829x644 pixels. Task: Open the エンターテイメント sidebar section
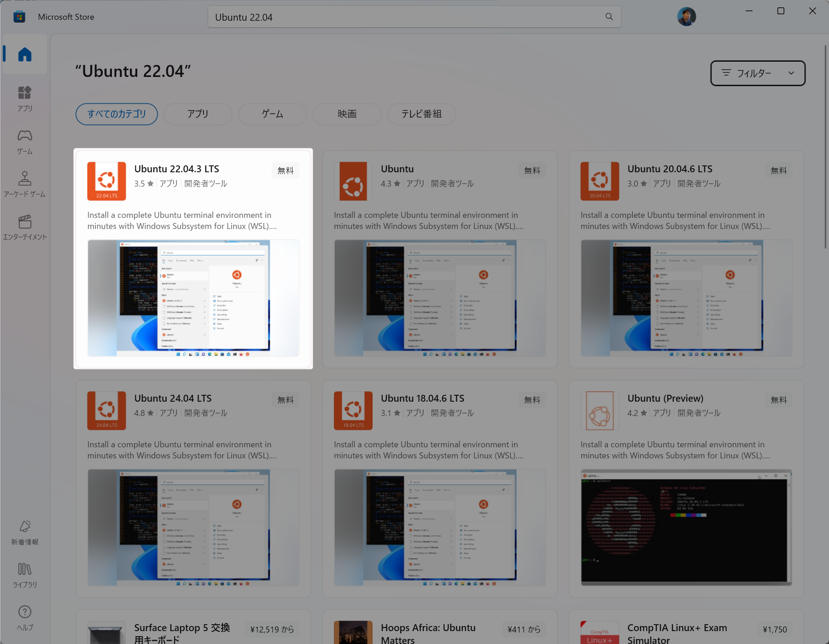point(25,227)
